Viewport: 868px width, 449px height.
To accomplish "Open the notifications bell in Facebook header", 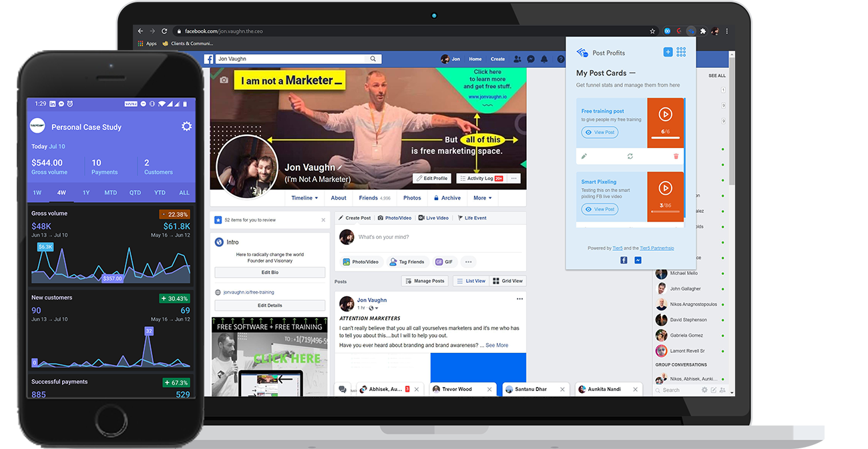I will click(x=544, y=59).
